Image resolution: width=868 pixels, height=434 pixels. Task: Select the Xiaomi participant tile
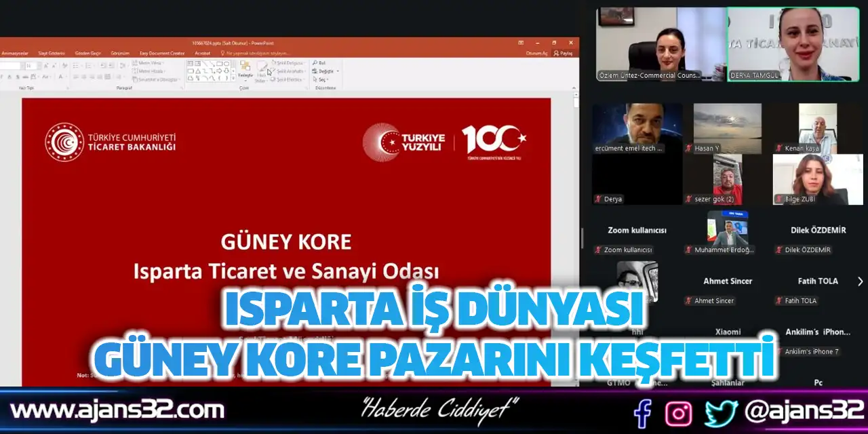pos(728,332)
